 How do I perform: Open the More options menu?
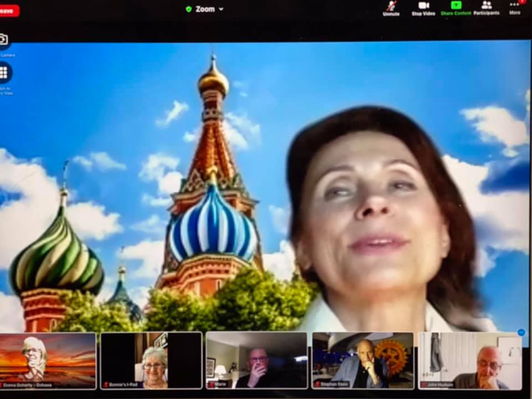[x=515, y=8]
